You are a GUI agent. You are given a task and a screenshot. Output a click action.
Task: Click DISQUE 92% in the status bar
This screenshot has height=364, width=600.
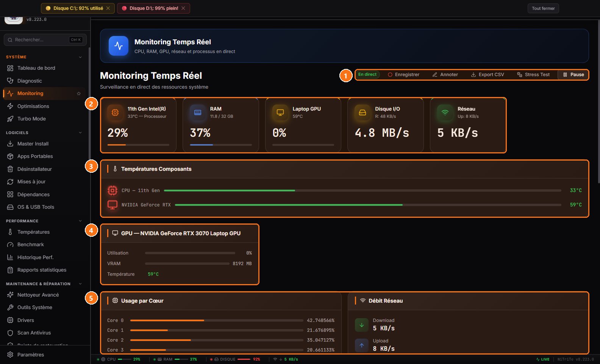coord(236,359)
